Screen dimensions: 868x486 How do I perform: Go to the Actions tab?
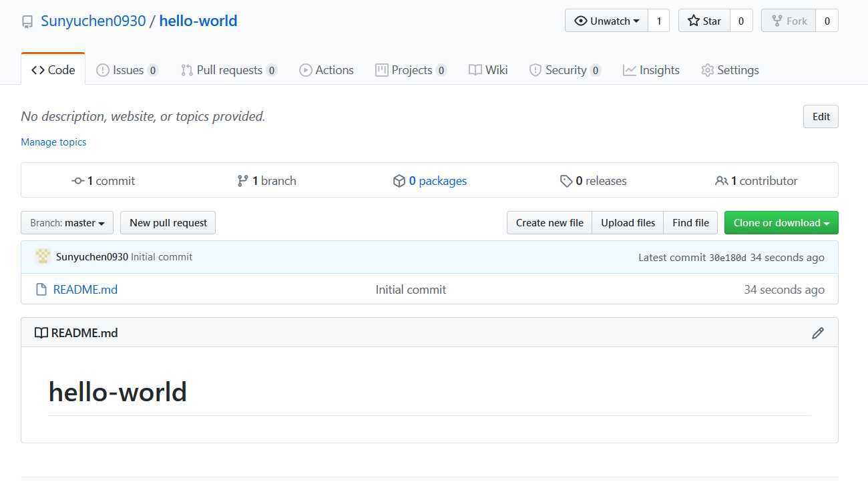tap(327, 70)
